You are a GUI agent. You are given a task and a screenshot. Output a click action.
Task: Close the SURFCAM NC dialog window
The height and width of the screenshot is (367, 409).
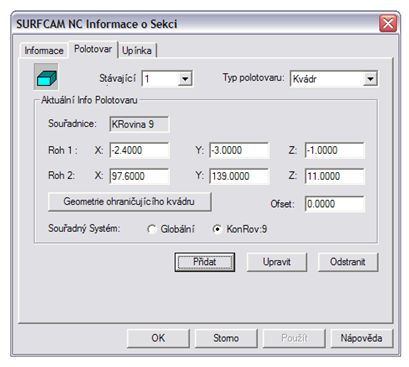(388, 24)
